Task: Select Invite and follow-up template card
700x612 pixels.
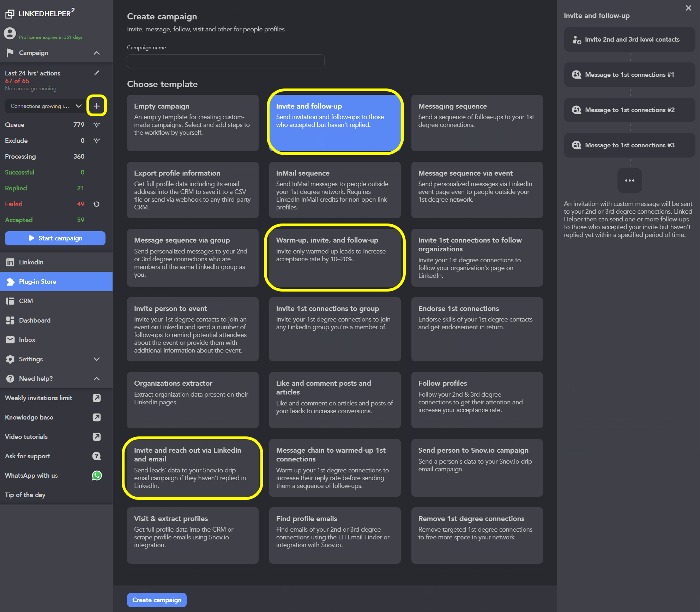Action: 335,123
